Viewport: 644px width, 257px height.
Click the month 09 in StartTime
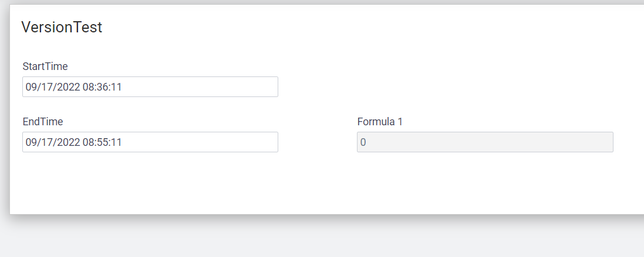(32, 87)
